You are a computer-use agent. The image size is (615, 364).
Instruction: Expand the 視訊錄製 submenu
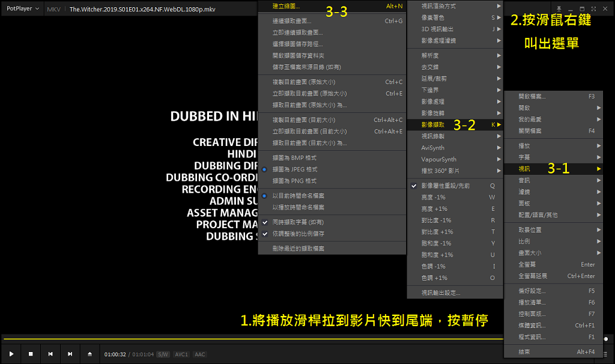click(455, 136)
